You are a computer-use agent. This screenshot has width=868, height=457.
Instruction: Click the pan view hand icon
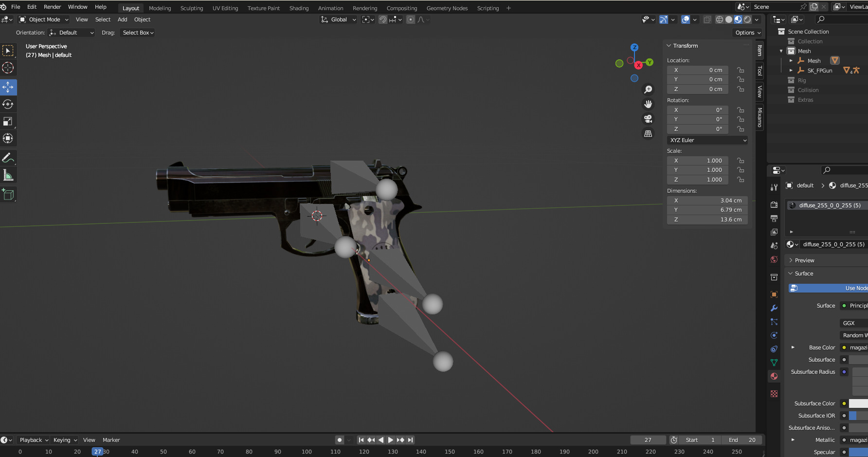[648, 104]
